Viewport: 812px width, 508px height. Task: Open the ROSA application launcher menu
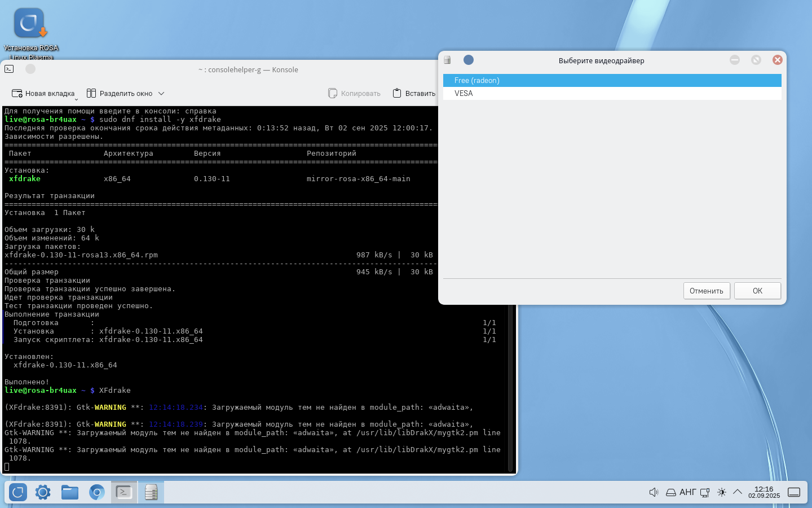coord(18,492)
